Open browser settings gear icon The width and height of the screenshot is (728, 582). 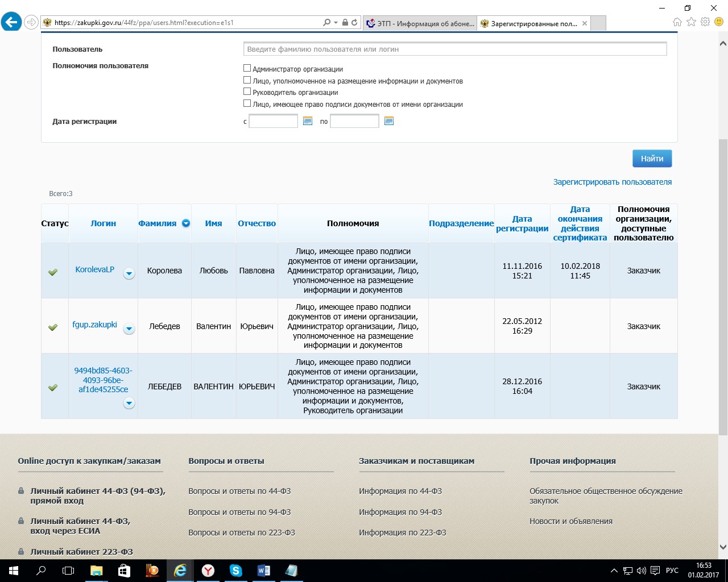tap(705, 22)
